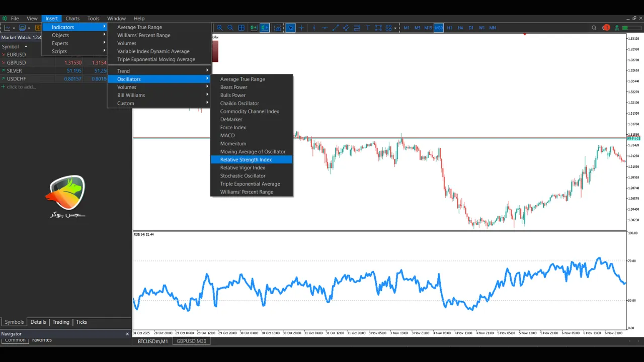Choose Relative Strength Index from oscillators

click(246, 159)
